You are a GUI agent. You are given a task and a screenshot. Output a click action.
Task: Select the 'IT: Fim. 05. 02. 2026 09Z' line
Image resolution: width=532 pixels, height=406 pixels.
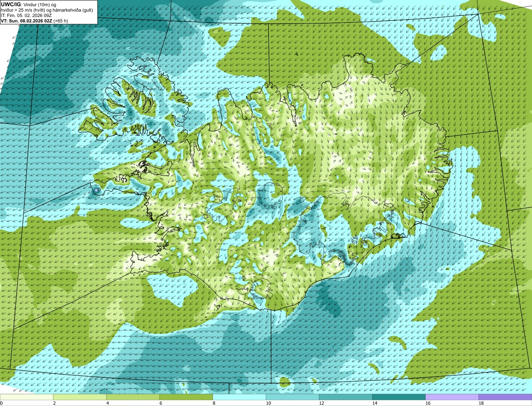tap(26, 15)
